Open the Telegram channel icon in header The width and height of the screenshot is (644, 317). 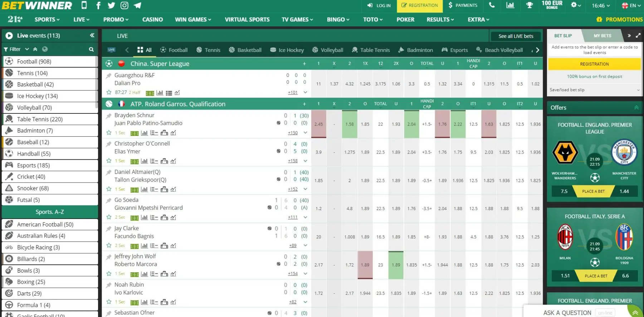point(137,5)
